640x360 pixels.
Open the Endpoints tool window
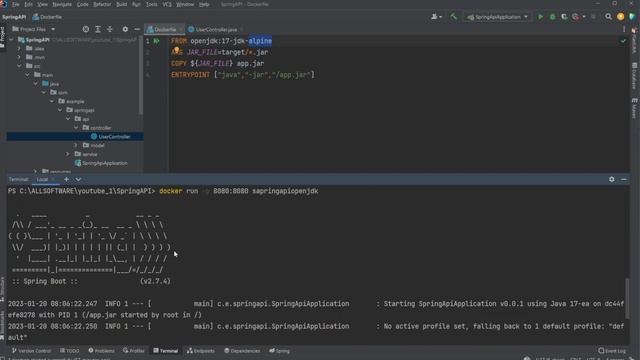click(201, 351)
